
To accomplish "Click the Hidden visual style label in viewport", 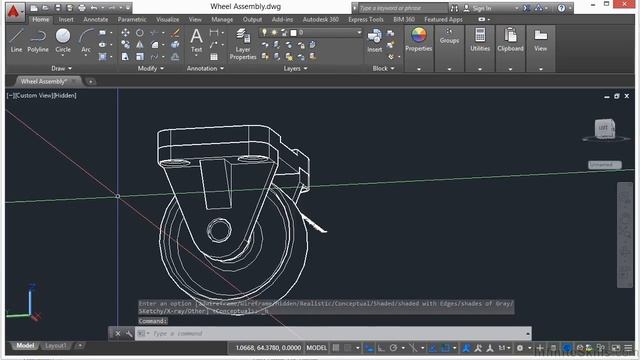I will coord(64,96).
